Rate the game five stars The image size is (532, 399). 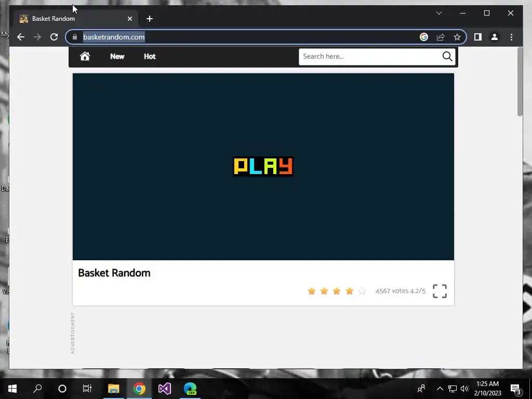tap(362, 291)
